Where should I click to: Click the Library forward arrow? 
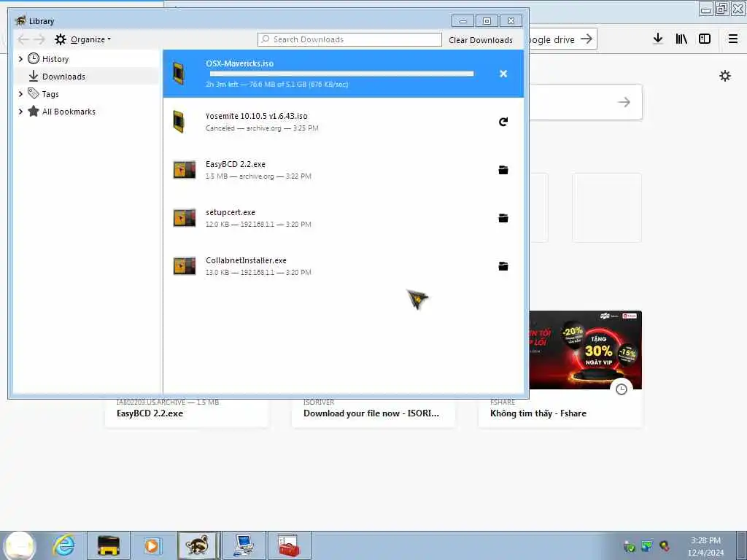[39, 39]
